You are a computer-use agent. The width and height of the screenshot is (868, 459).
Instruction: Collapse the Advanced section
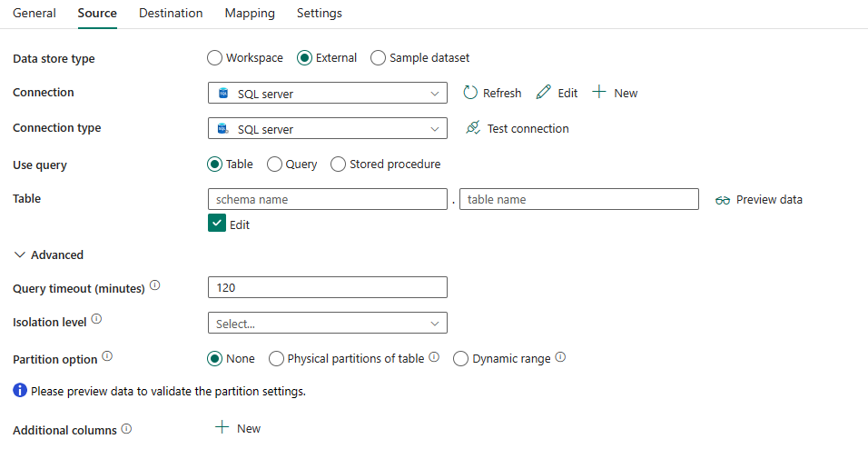click(20, 255)
